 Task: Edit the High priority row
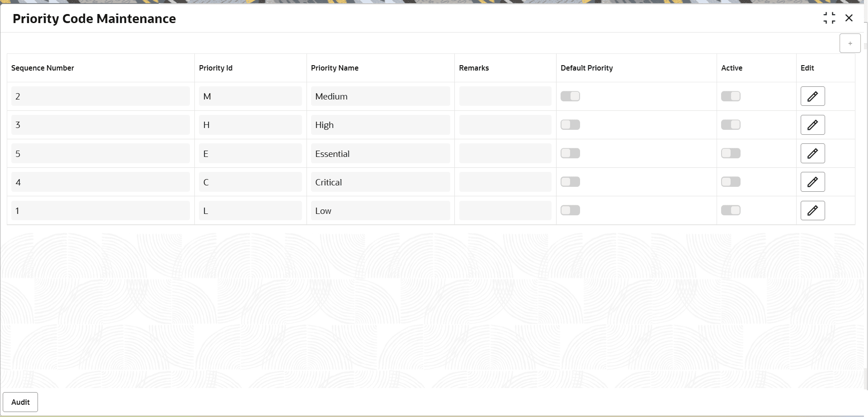click(x=812, y=124)
